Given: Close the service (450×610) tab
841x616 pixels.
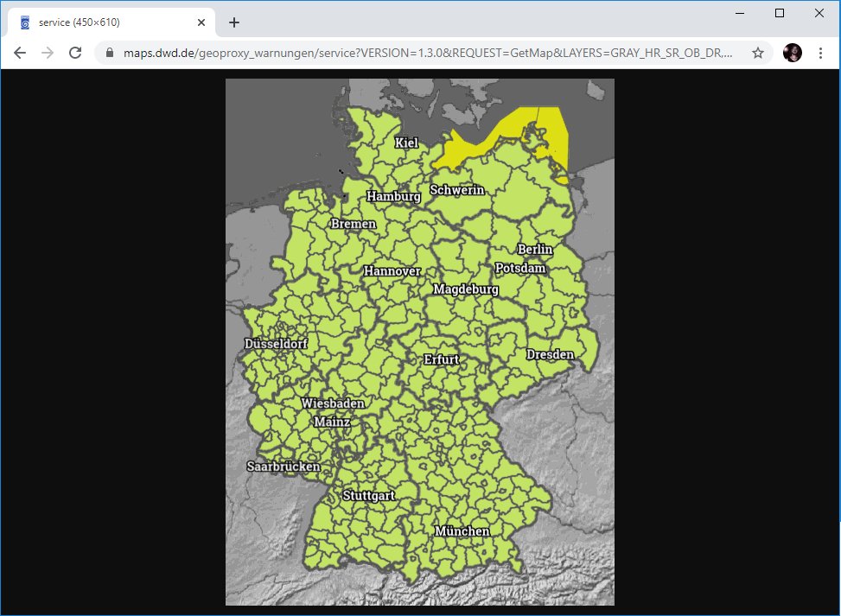Looking at the screenshot, I should [201, 22].
